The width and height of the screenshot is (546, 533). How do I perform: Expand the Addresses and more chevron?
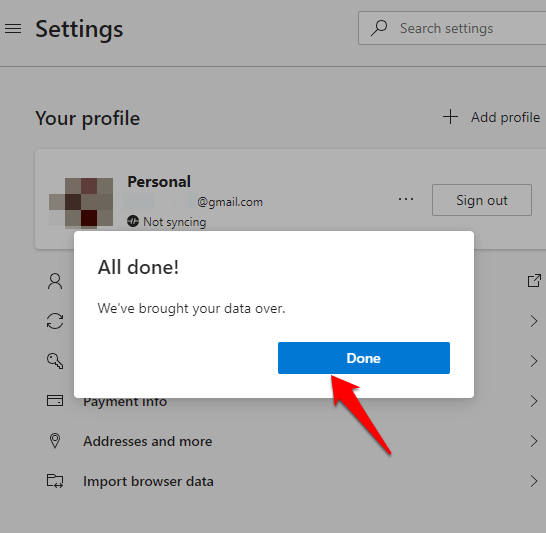534,441
